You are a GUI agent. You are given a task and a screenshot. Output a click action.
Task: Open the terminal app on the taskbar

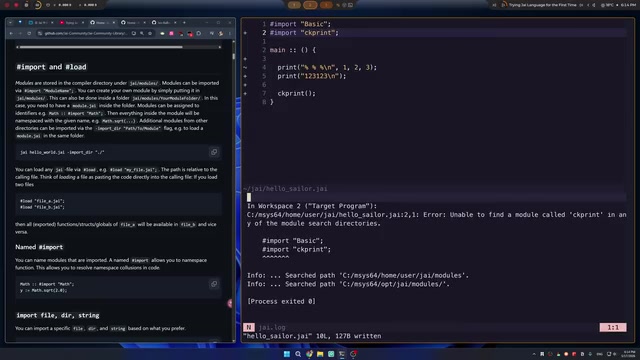coord(342,354)
